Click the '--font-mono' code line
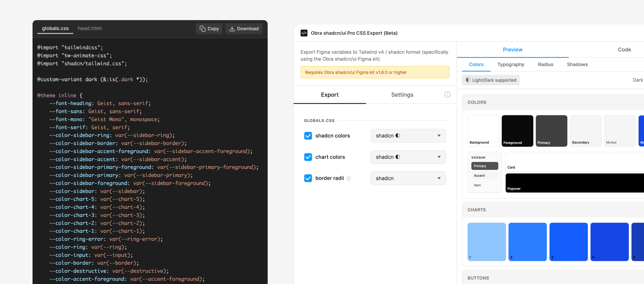 click(104, 119)
